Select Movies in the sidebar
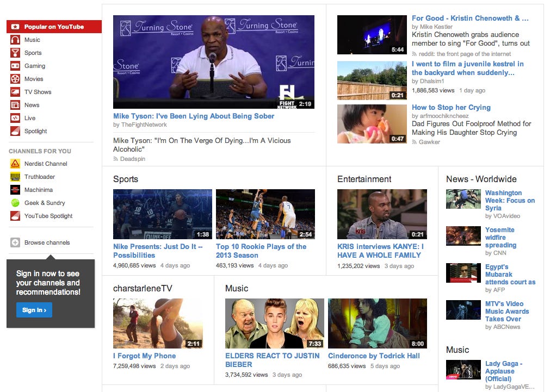This screenshot has height=392, width=550. [x=34, y=79]
